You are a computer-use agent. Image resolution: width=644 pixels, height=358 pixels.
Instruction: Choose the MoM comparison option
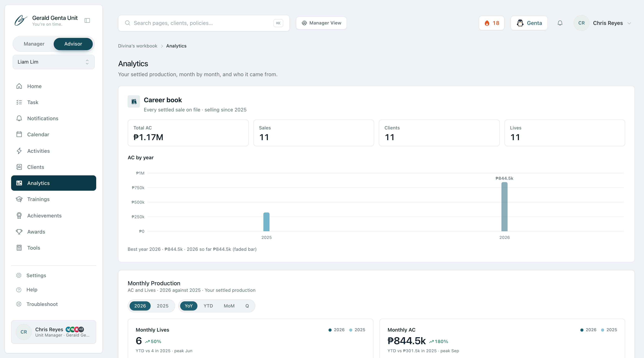229,306
